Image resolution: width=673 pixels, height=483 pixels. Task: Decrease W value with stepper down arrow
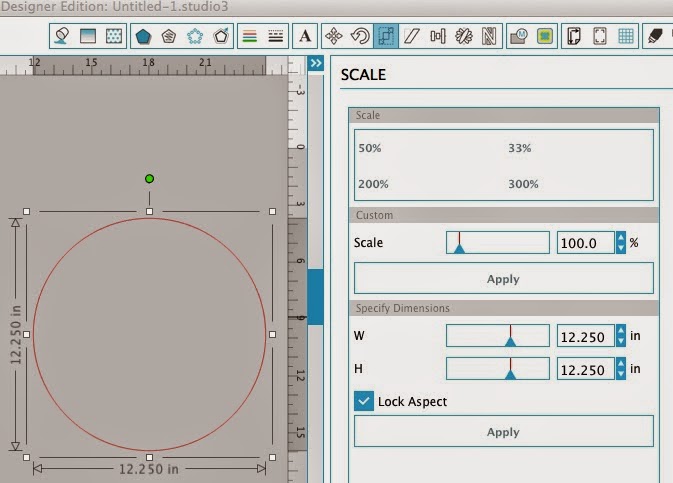621,341
